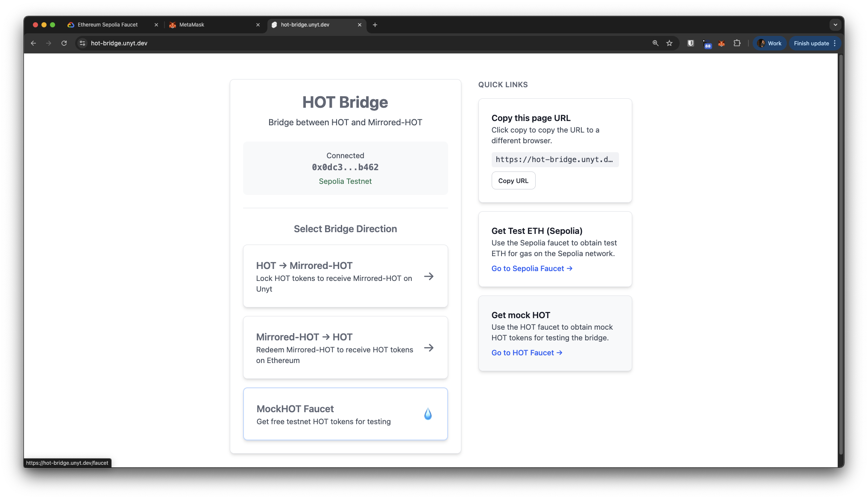Click the arrow on HOT to Mirrored-HOT card
868x499 pixels.
tap(428, 277)
